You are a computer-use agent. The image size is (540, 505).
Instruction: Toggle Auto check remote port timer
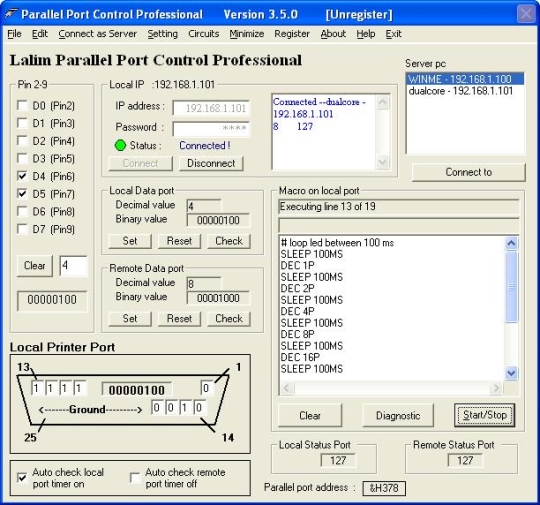tap(135, 477)
